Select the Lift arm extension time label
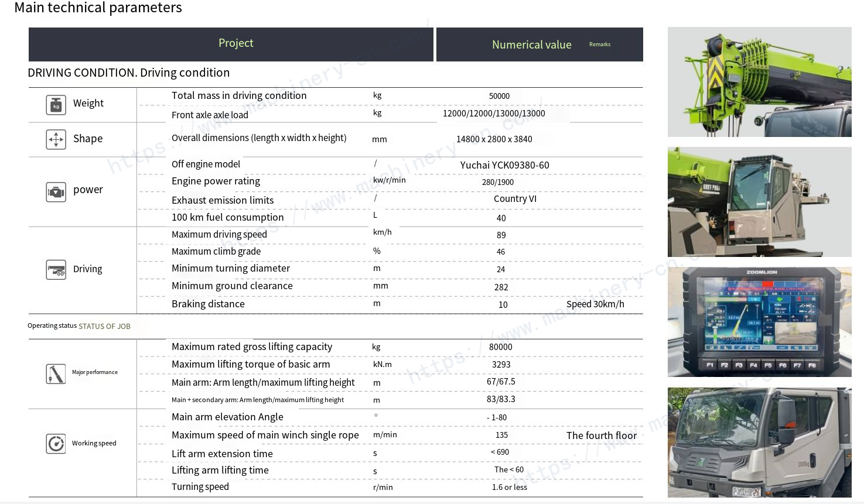 pos(222,454)
